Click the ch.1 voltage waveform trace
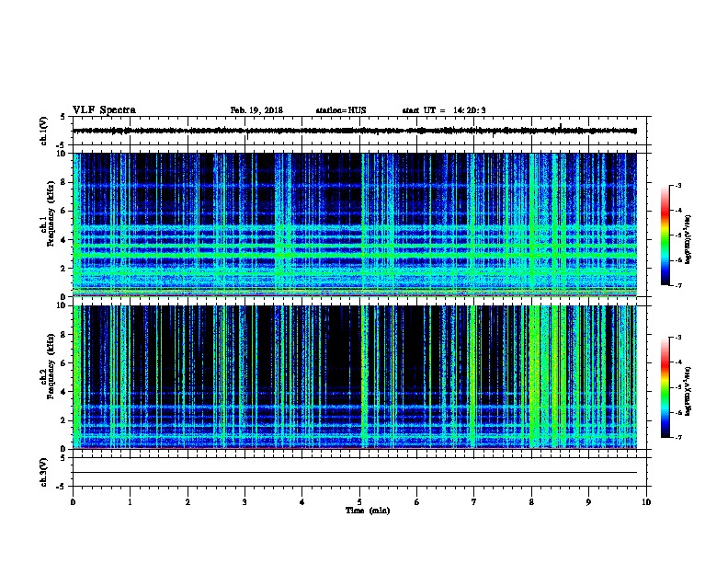This screenshot has width=728, height=563. coord(355,131)
